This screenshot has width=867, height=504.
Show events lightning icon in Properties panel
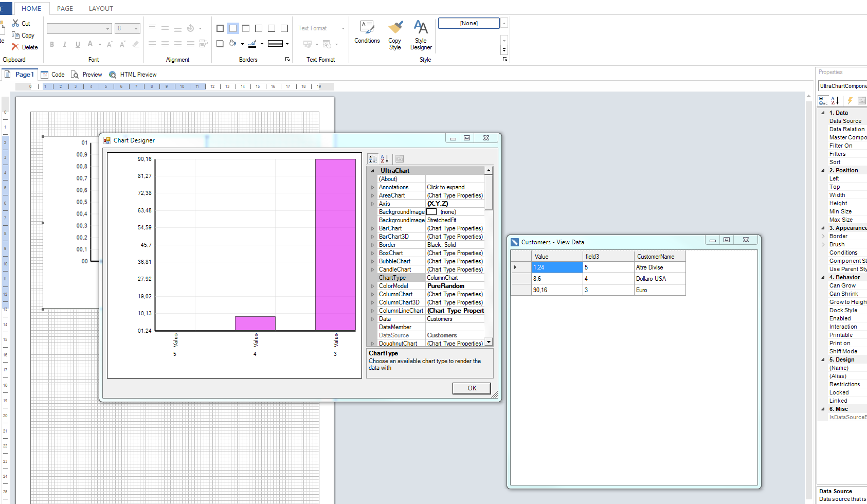[850, 101]
